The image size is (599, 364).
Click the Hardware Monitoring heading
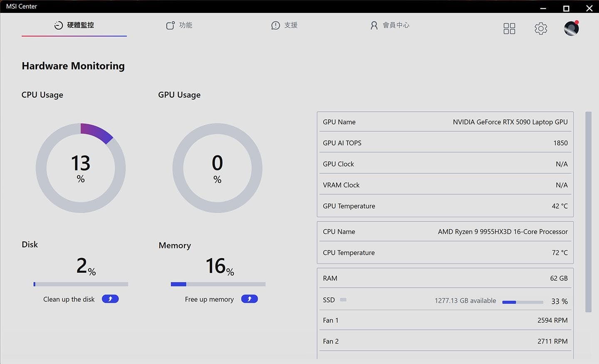click(73, 66)
